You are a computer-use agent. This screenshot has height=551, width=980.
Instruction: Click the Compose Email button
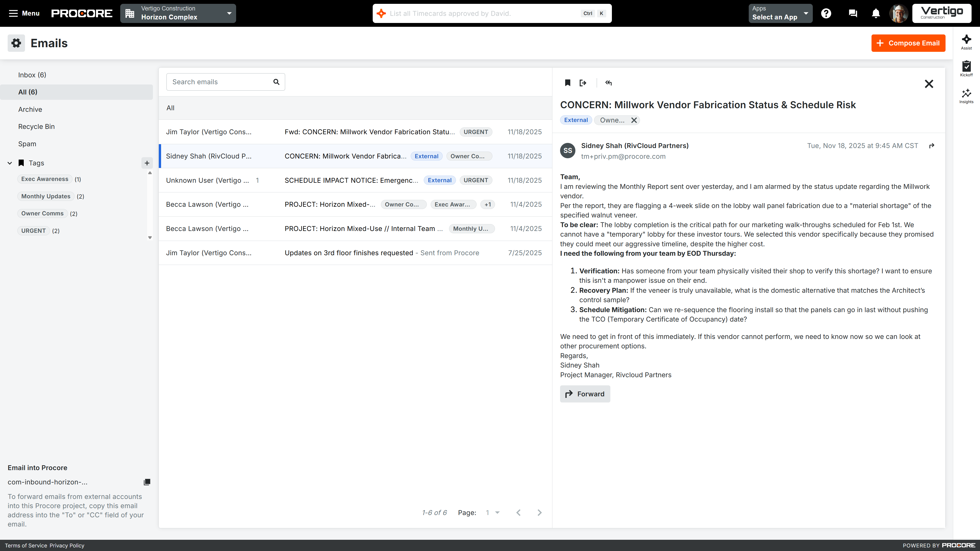tap(908, 43)
